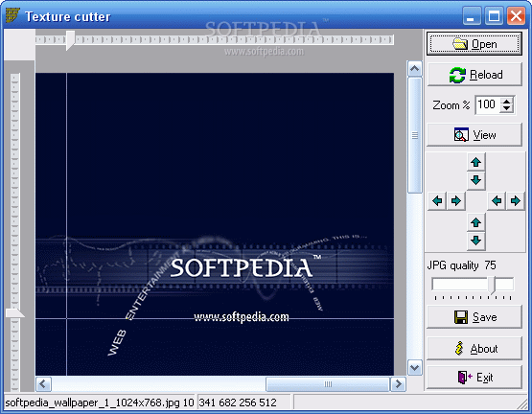
Task: Click the right arrow in the left arrow pair
Action: tap(455, 201)
